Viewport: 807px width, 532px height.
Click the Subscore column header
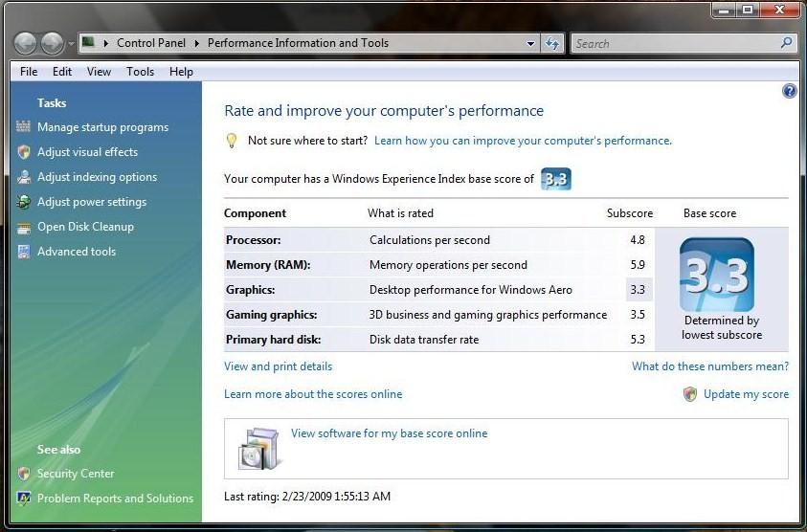[630, 213]
